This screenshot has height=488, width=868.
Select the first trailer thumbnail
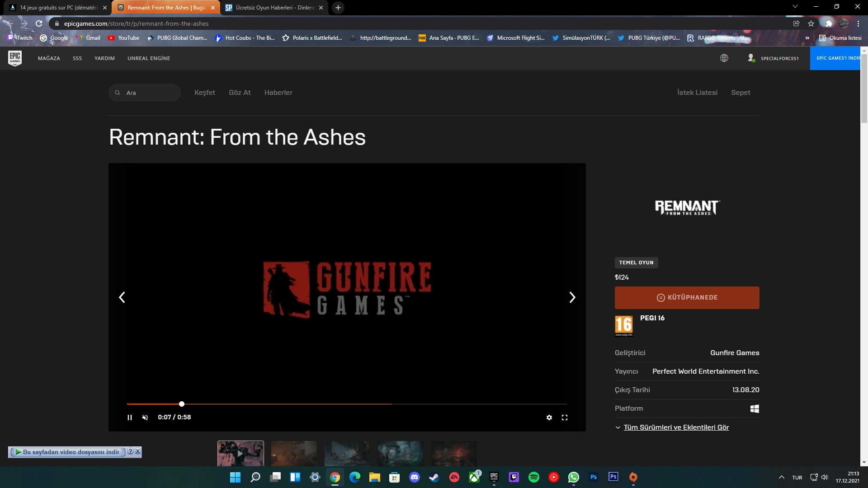tap(241, 454)
